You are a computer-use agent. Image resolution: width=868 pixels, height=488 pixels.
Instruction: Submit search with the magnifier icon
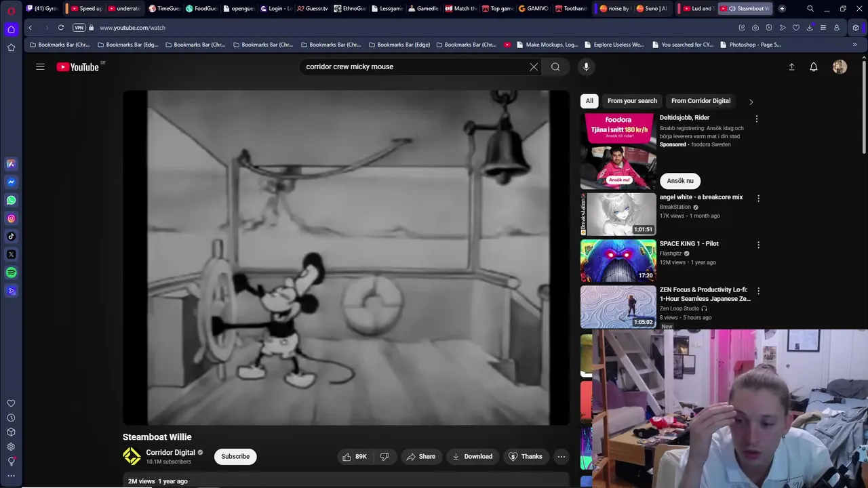(x=555, y=66)
